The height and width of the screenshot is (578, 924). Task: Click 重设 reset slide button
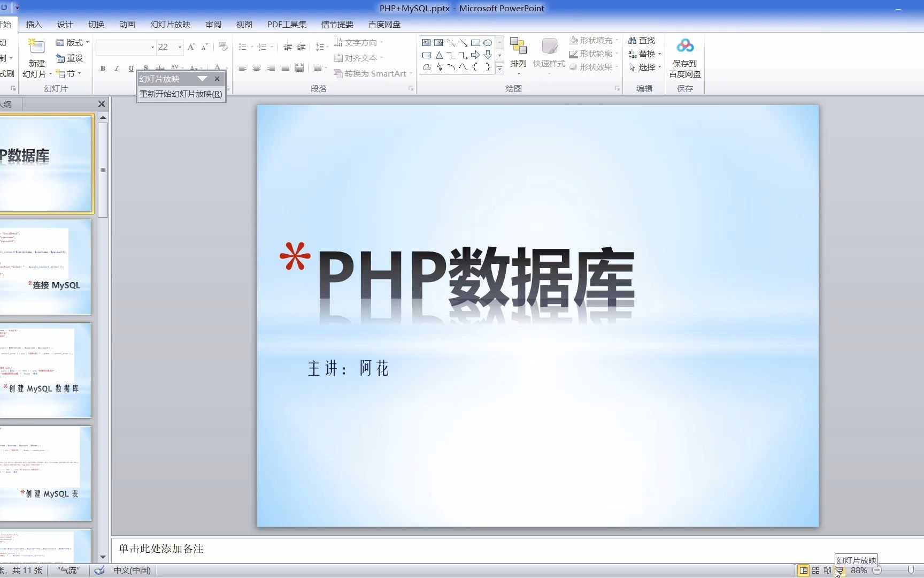click(70, 58)
